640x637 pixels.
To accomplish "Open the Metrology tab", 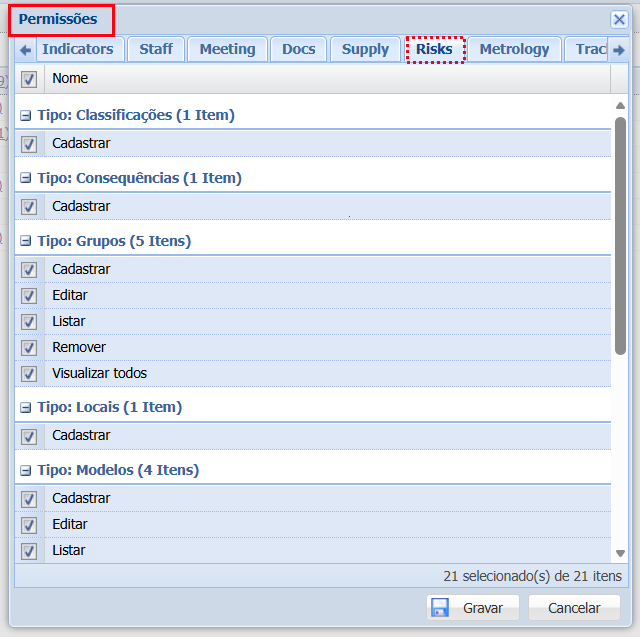I will (x=514, y=49).
